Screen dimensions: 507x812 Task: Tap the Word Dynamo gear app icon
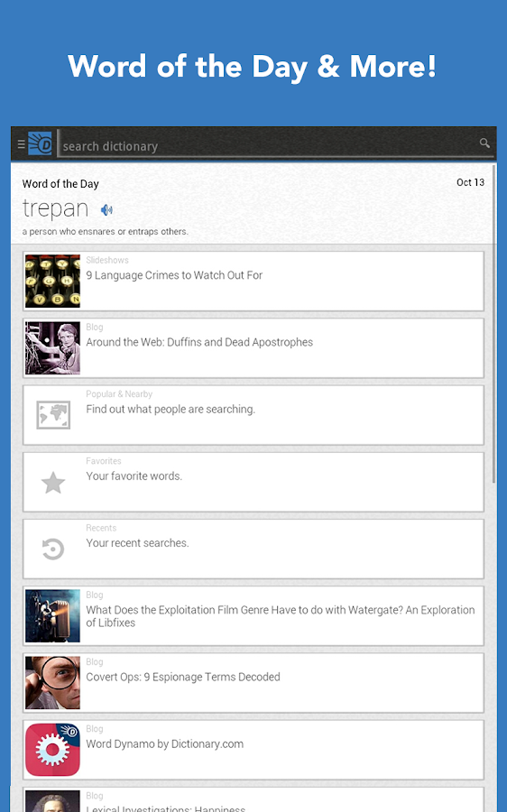[53, 750]
